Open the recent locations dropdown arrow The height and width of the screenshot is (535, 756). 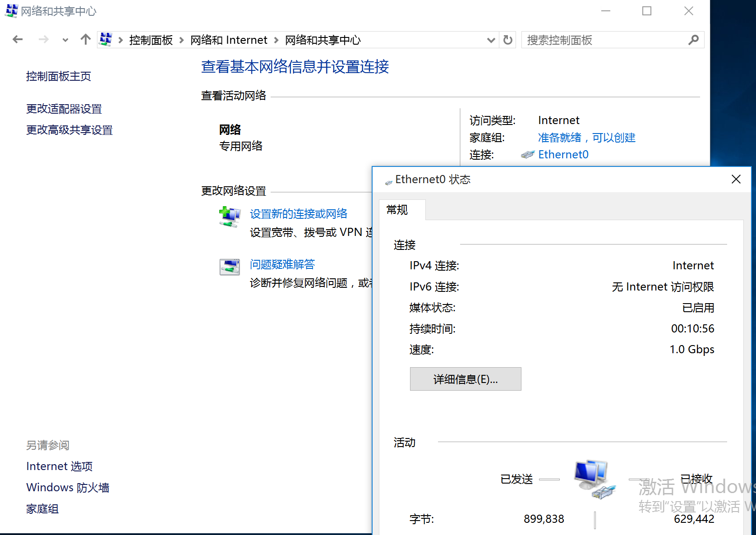point(65,40)
